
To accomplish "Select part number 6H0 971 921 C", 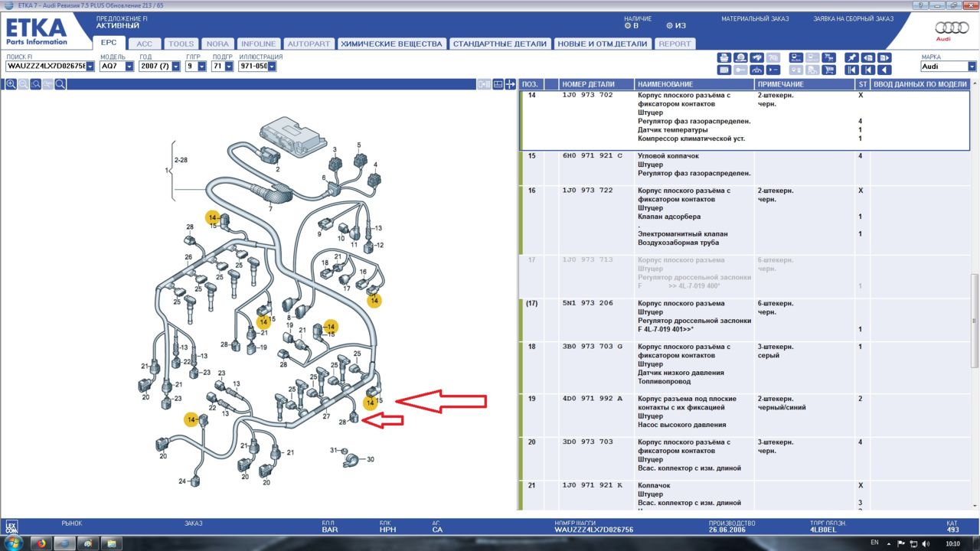I will [592, 156].
